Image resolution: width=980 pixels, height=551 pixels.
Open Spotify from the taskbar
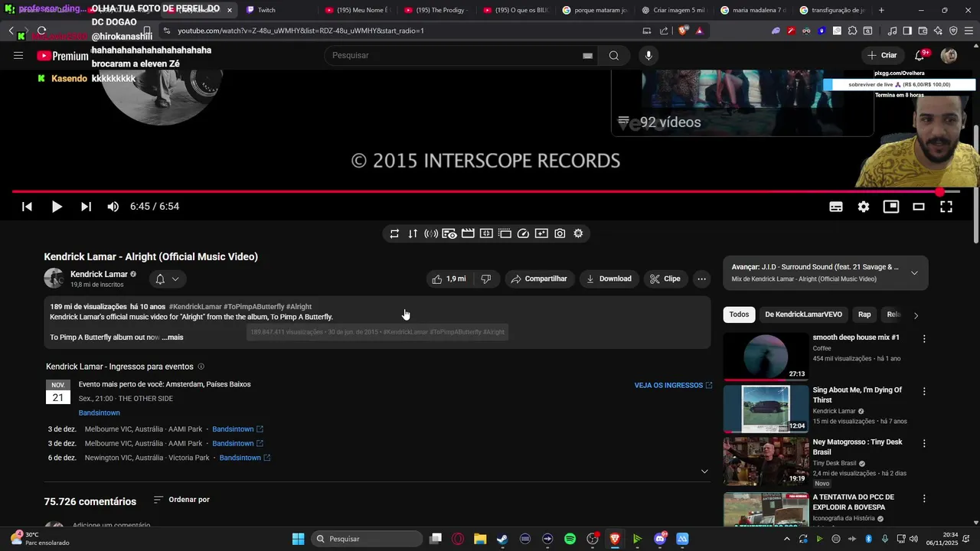point(570,539)
